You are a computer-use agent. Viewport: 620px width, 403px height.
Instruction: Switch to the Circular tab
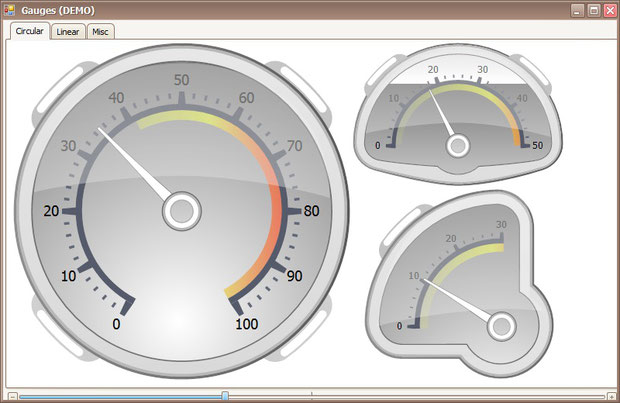(x=30, y=31)
